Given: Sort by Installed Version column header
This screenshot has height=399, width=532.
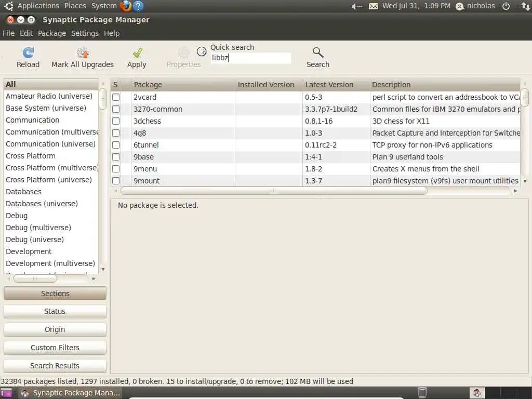Looking at the screenshot, I should click(x=269, y=85).
